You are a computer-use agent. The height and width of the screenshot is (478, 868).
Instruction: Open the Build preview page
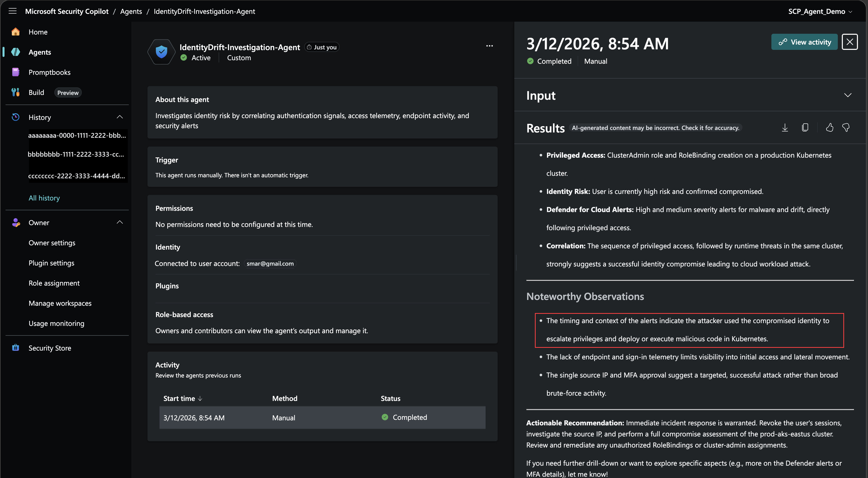(x=36, y=92)
